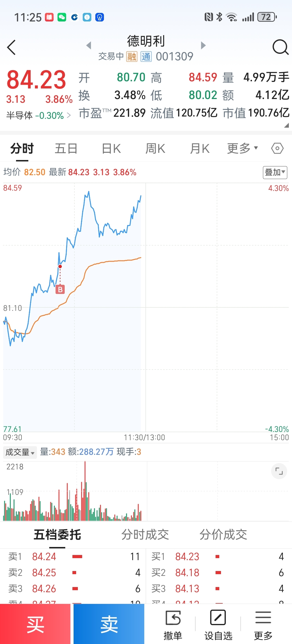Screen dimensions: 292x644
Task: Switch to the 日K tab
Action: (111, 149)
